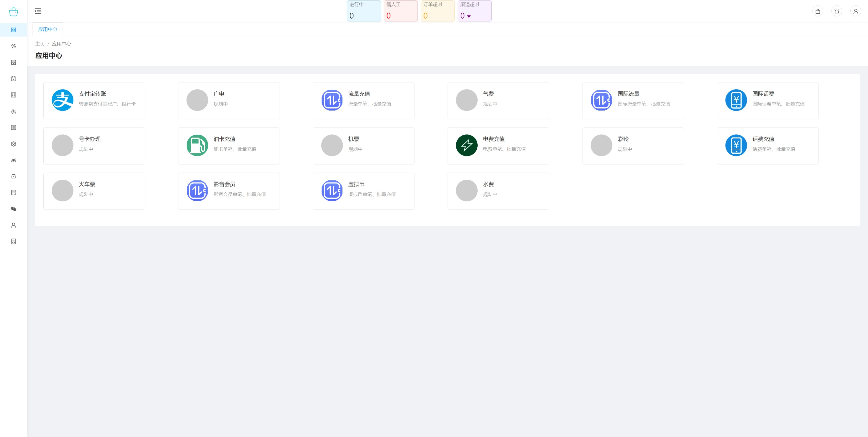
Task: Click the store logo basket icon
Action: tap(14, 12)
